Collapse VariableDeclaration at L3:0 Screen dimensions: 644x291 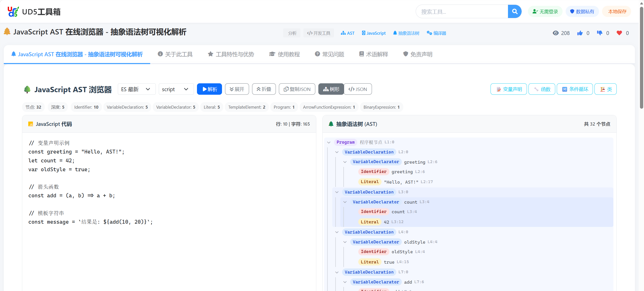(x=337, y=192)
